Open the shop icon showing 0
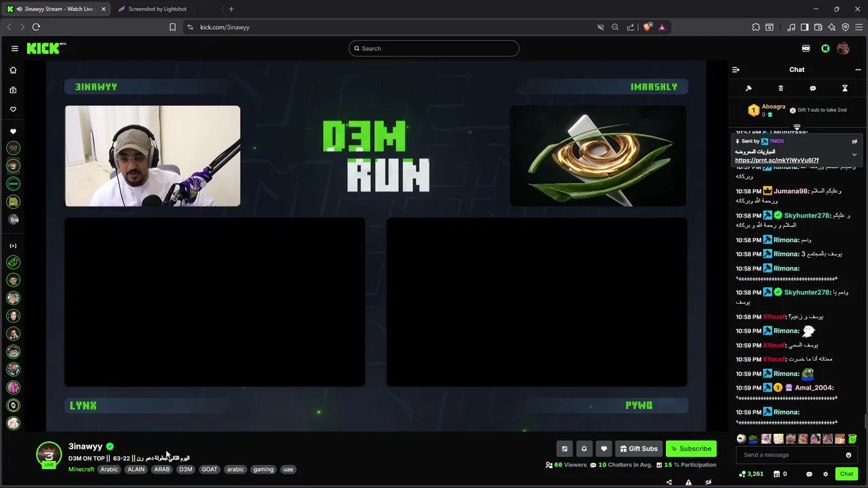 pos(780,474)
